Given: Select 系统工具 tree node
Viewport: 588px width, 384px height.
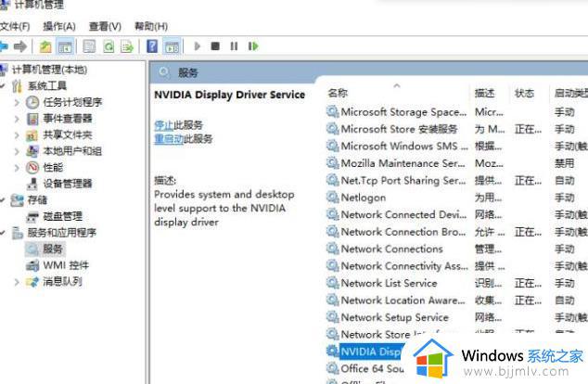Looking at the screenshot, I should [47, 86].
